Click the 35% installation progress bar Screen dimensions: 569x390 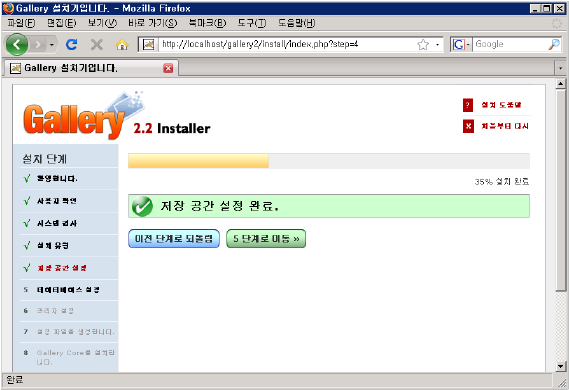tap(329, 161)
